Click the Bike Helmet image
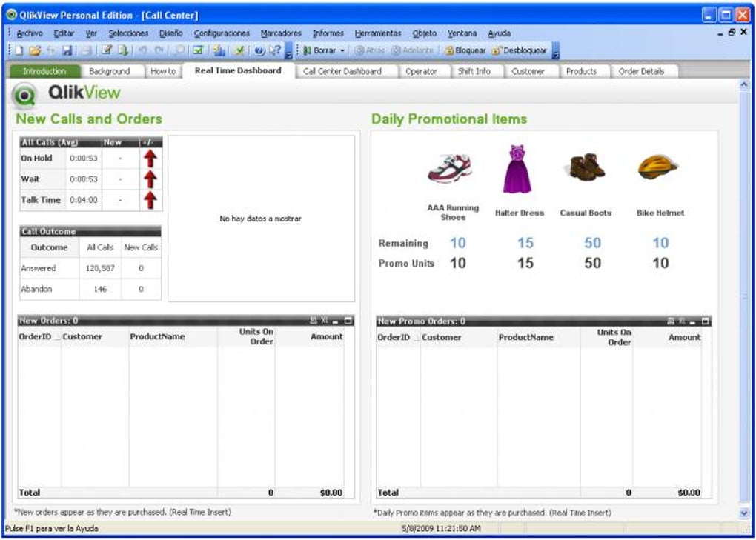Viewport: 756px width, 540px height. coord(658,167)
